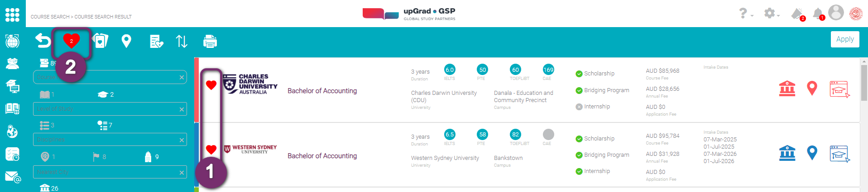Click the back arrow toolbar icon
The width and height of the screenshot is (868, 192).
(x=43, y=41)
